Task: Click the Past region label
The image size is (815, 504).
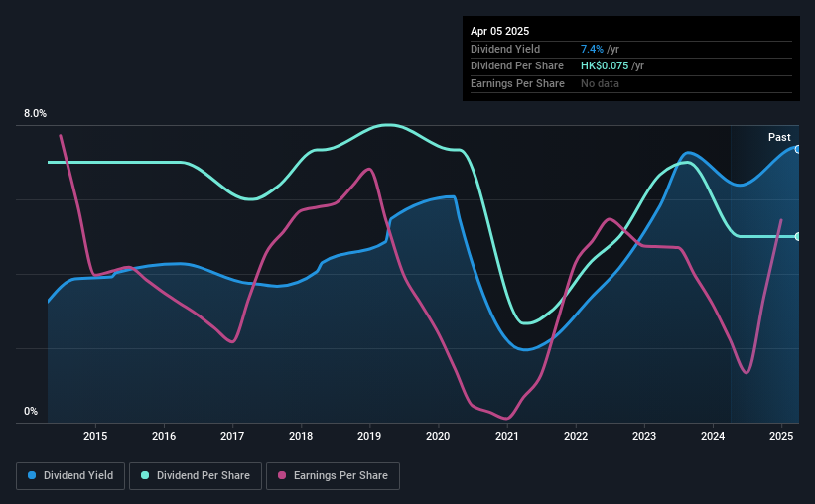Action: pyautogui.click(x=779, y=137)
